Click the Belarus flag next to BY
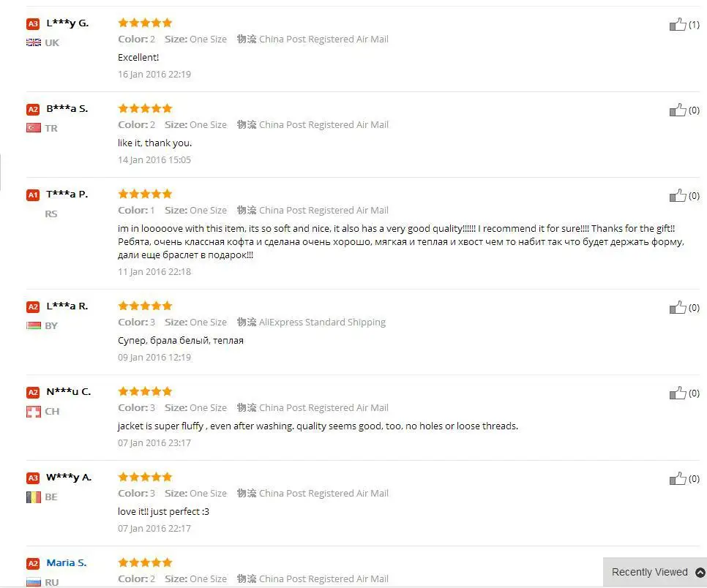The image size is (707, 588). [x=34, y=325]
